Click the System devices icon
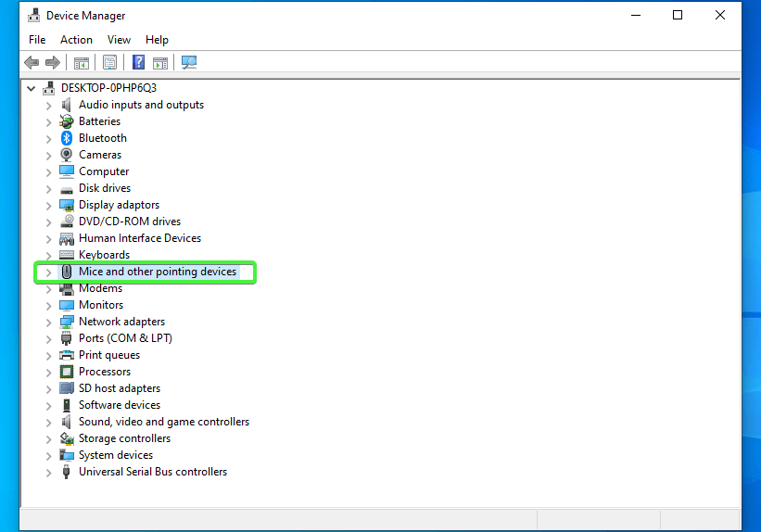The image size is (761, 532). tap(67, 455)
